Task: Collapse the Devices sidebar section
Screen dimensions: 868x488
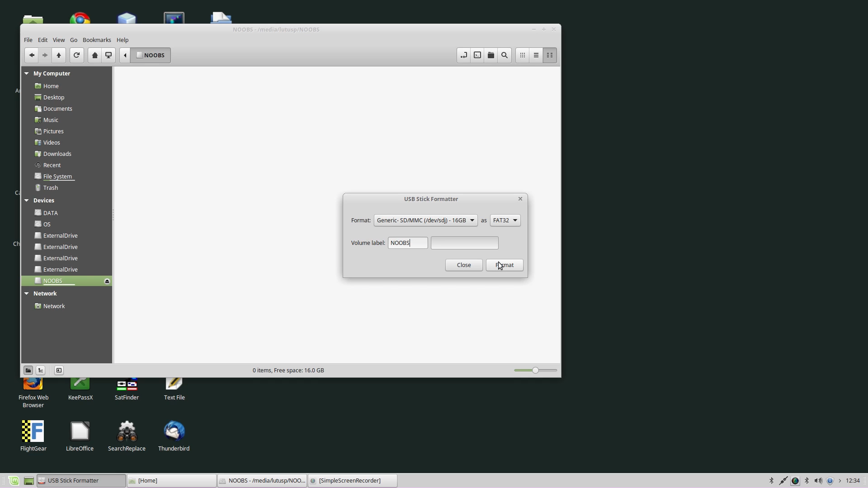Action: point(27,200)
